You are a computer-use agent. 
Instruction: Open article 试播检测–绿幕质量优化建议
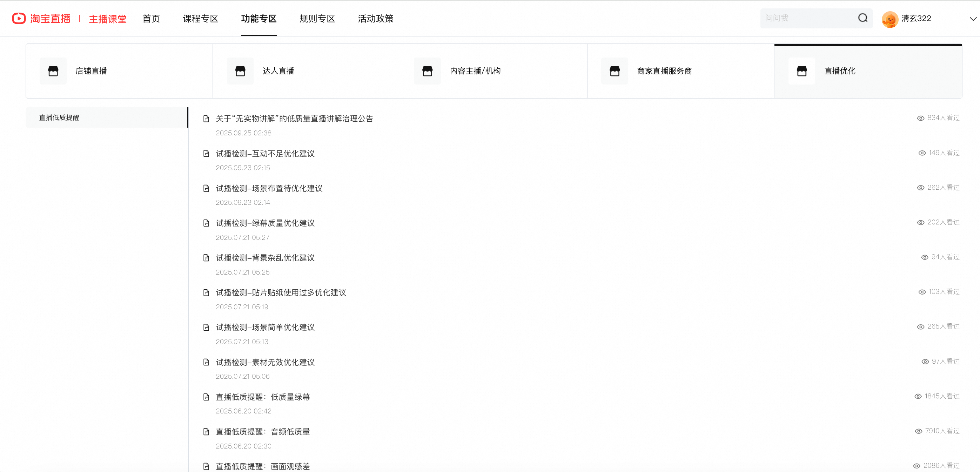[265, 223]
